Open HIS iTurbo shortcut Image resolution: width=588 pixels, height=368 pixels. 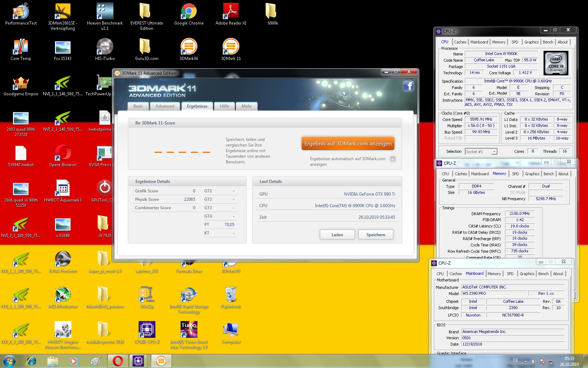click(105, 49)
